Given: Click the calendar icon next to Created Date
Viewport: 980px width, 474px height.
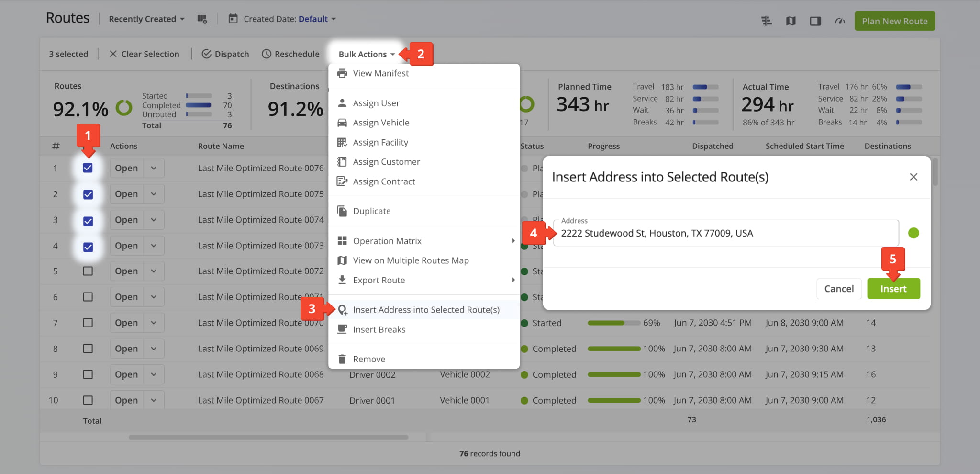Looking at the screenshot, I should tap(233, 19).
